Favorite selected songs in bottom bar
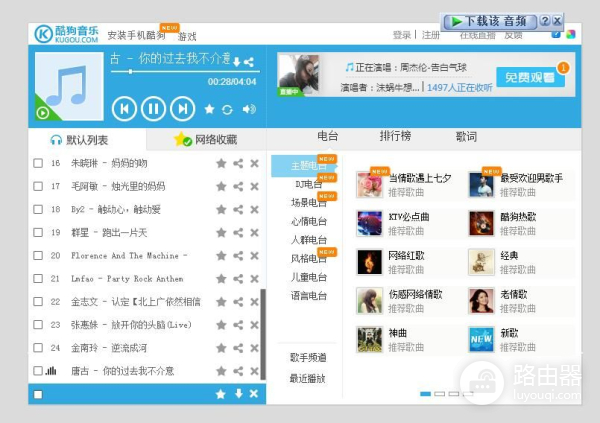Screen dimensions: 600x423 click(221, 394)
